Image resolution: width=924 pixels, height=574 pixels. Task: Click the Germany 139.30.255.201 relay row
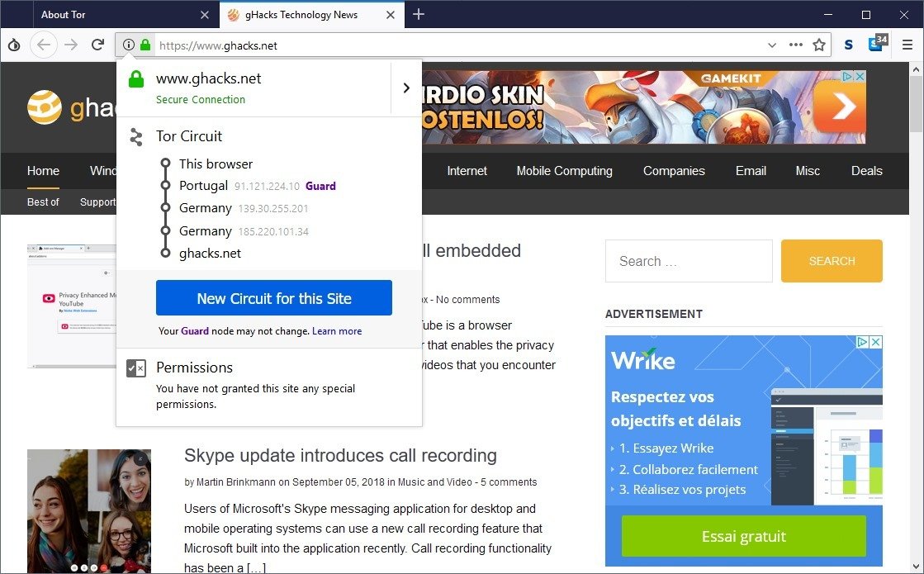click(244, 208)
